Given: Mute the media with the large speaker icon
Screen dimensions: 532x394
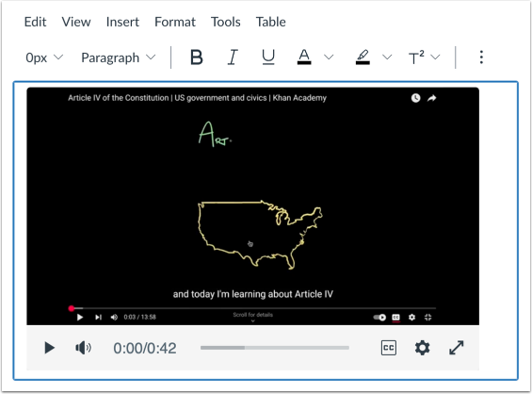Looking at the screenshot, I should [x=83, y=348].
